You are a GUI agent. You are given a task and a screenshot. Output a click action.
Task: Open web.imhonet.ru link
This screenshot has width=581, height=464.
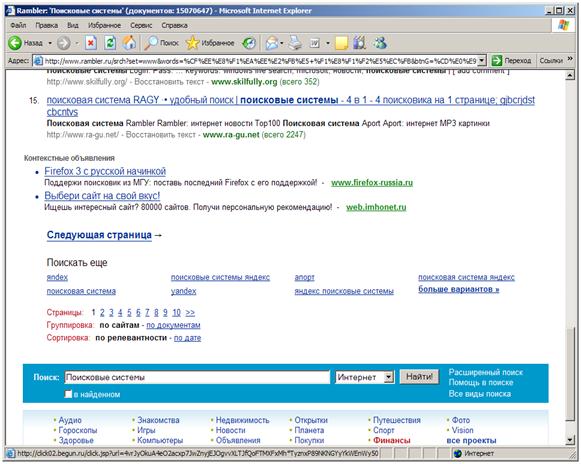(376, 207)
